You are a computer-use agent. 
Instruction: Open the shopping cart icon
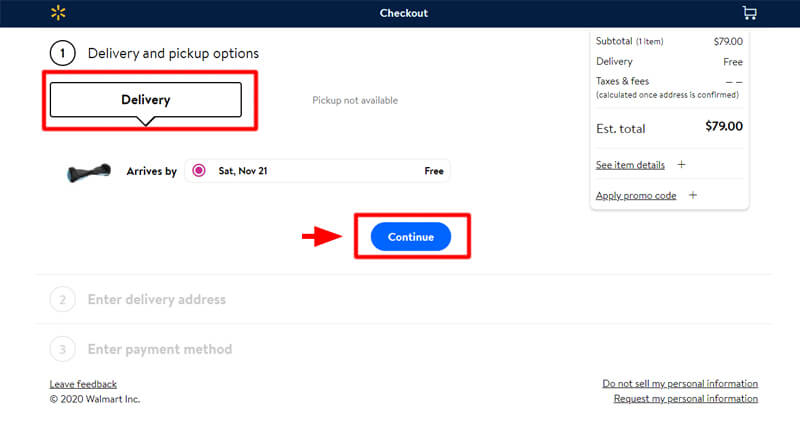749,13
